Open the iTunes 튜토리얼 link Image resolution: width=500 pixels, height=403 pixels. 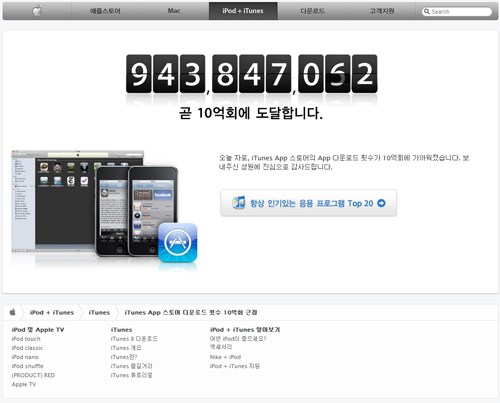132,375
